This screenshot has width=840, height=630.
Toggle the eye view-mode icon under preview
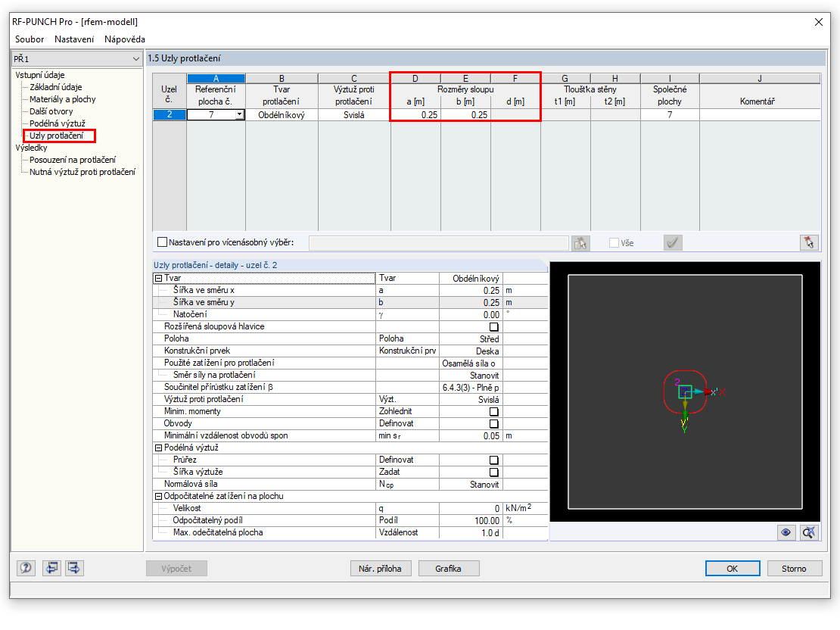[x=786, y=532]
